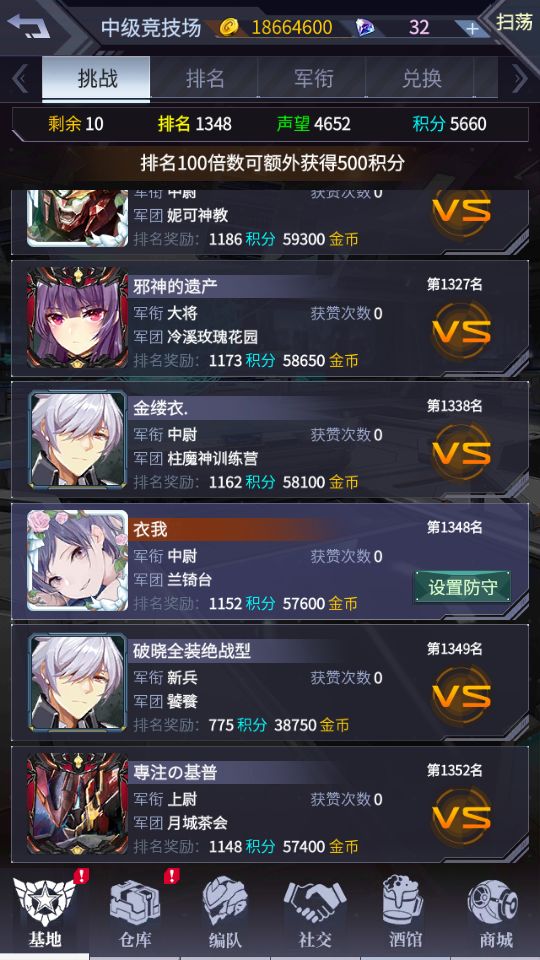
Task: Select 專注の基普 player avatar
Action: [x=77, y=804]
